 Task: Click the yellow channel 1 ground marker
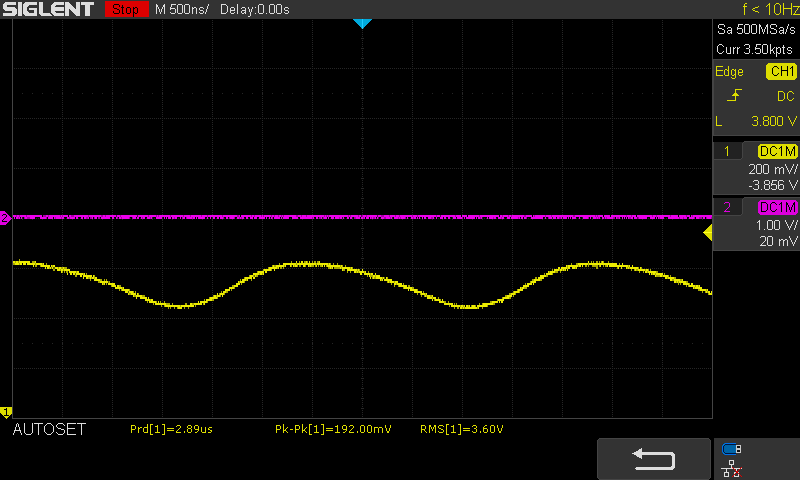coord(6,412)
